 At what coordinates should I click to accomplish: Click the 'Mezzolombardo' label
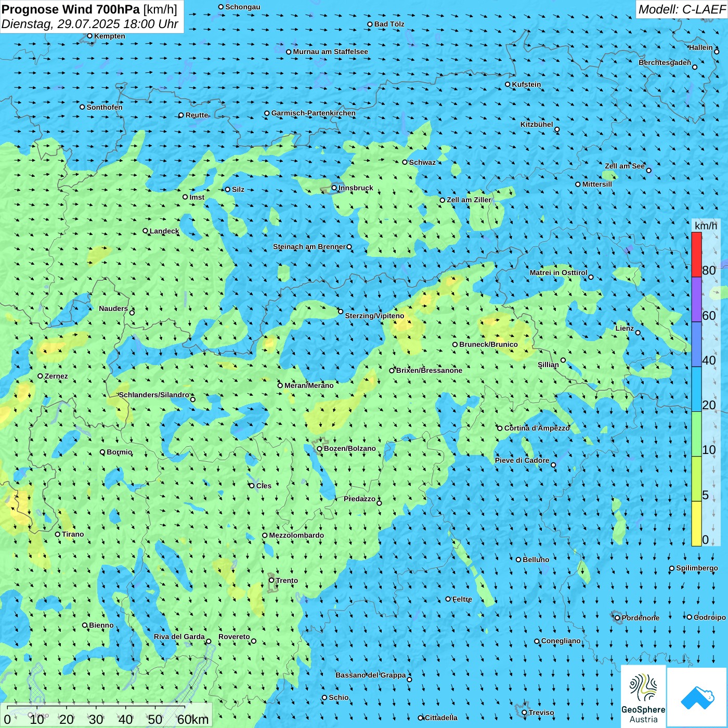pyautogui.click(x=296, y=535)
